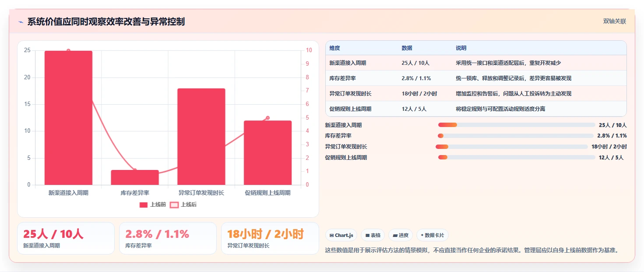
Task: Click the 库存差异率 progress bar
Action: [x=516, y=136]
